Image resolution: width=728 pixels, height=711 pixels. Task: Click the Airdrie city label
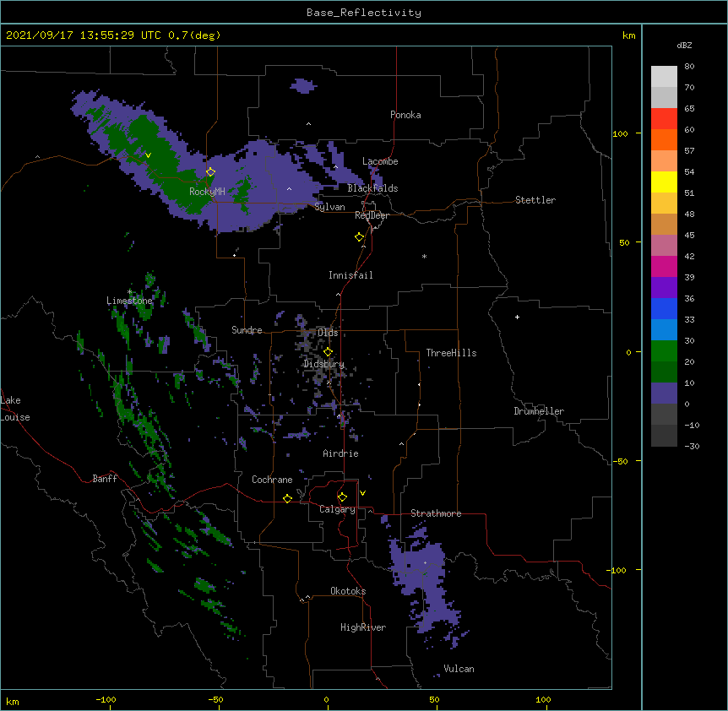pos(340,453)
